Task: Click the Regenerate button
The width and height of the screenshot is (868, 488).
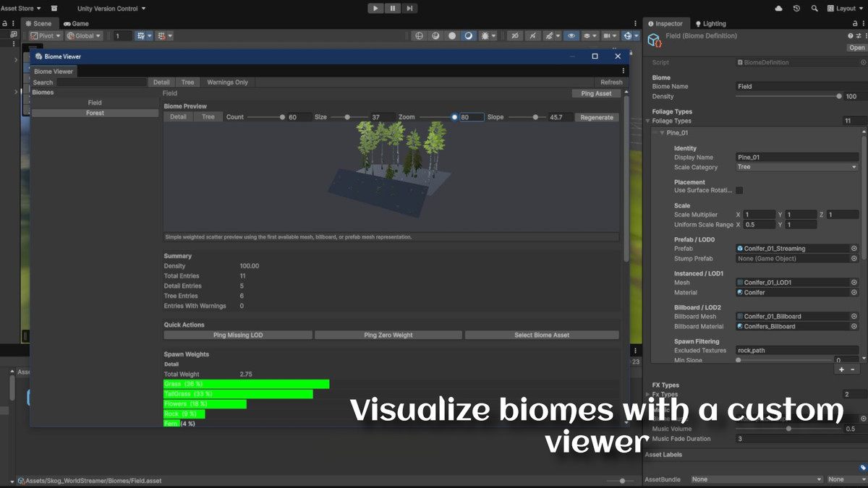Action: (597, 117)
